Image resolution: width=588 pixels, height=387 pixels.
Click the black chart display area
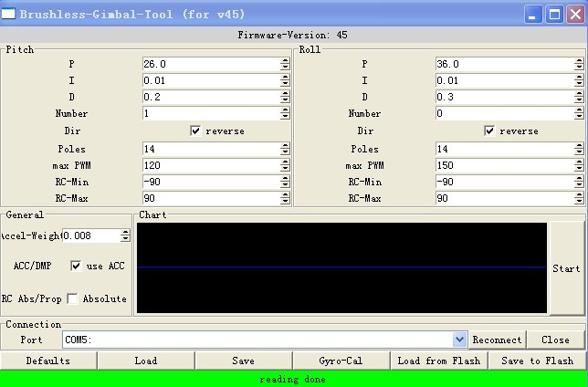pyautogui.click(x=341, y=267)
